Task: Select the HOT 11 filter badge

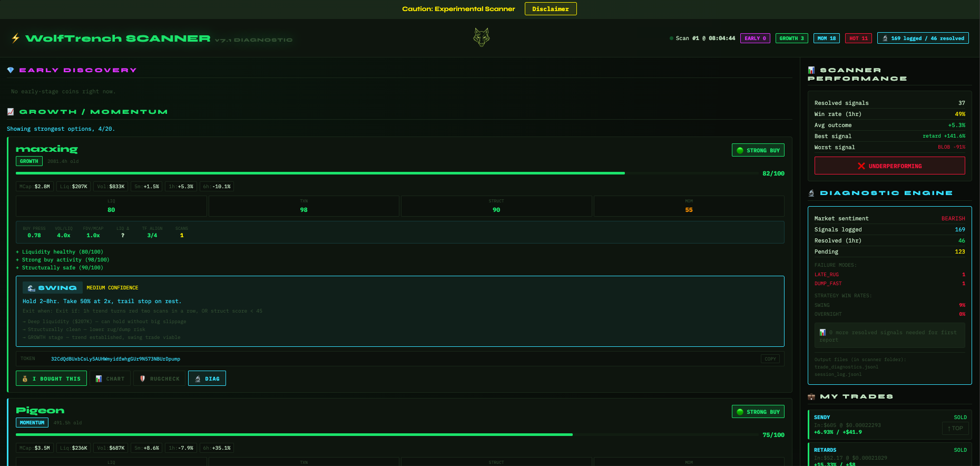Action: point(858,38)
